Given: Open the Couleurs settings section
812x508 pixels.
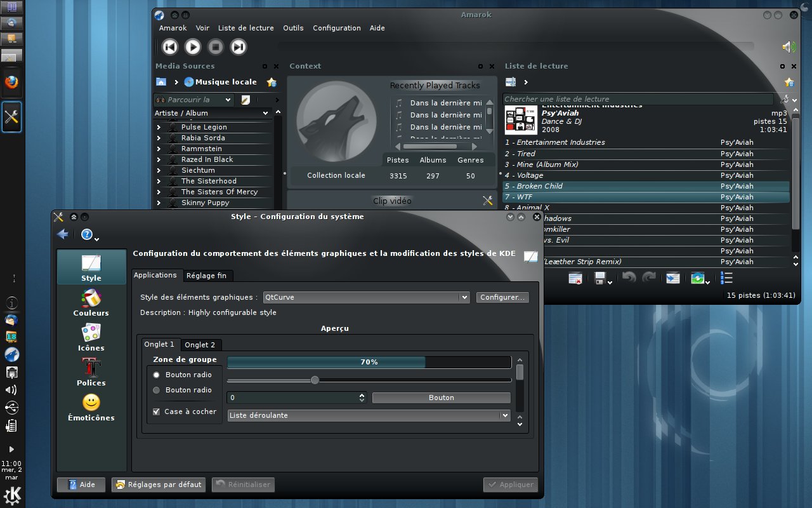Looking at the screenshot, I should [91, 303].
